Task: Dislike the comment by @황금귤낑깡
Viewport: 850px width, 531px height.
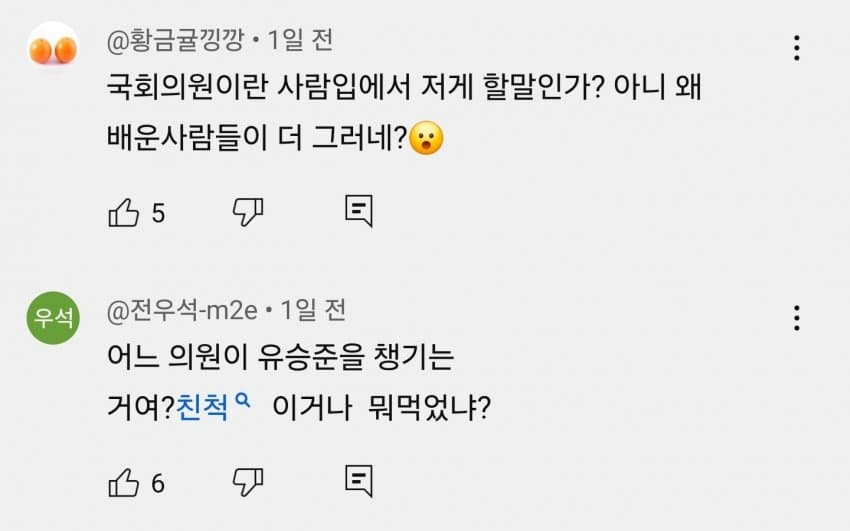Action: click(247, 212)
